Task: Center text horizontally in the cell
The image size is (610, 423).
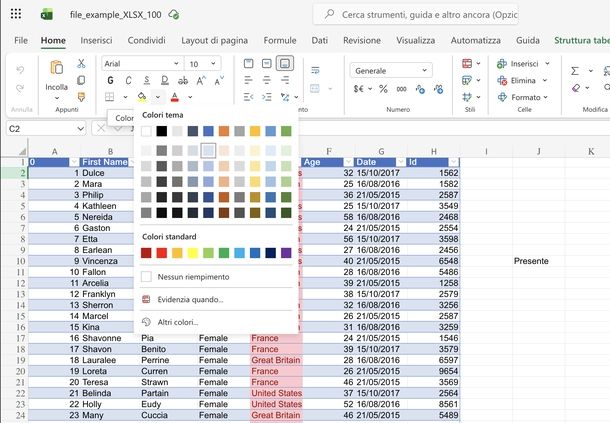Action: 266,81
